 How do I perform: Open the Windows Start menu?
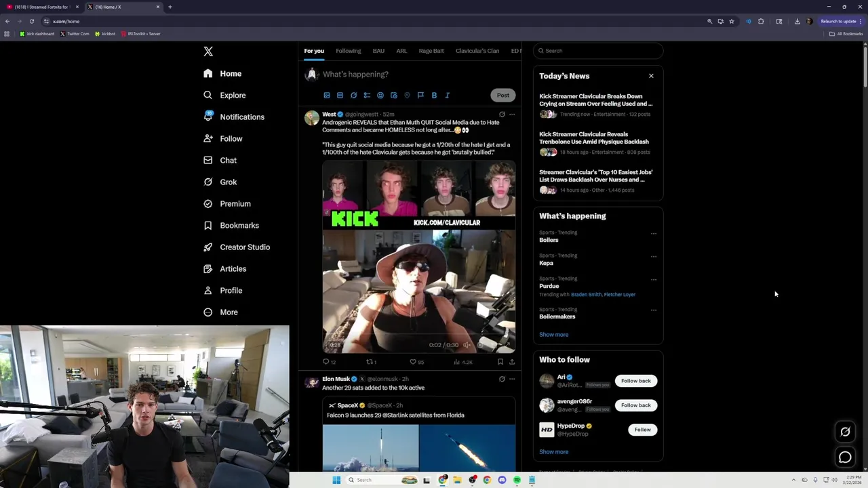pos(336,480)
